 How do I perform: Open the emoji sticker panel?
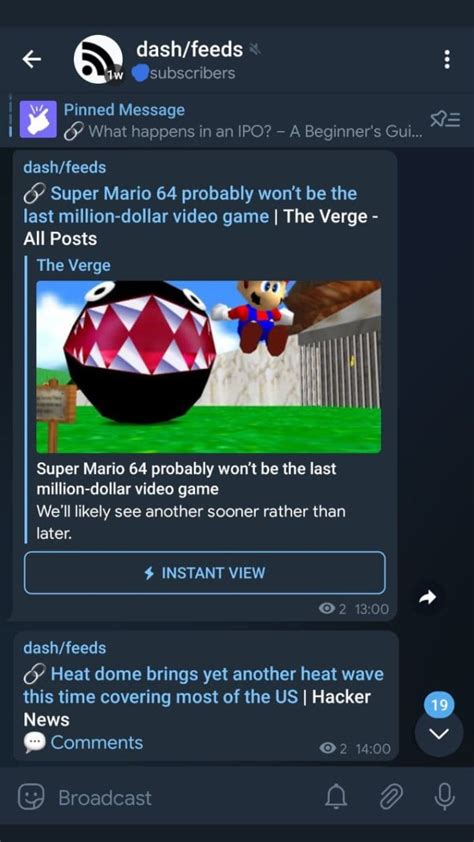click(x=30, y=797)
